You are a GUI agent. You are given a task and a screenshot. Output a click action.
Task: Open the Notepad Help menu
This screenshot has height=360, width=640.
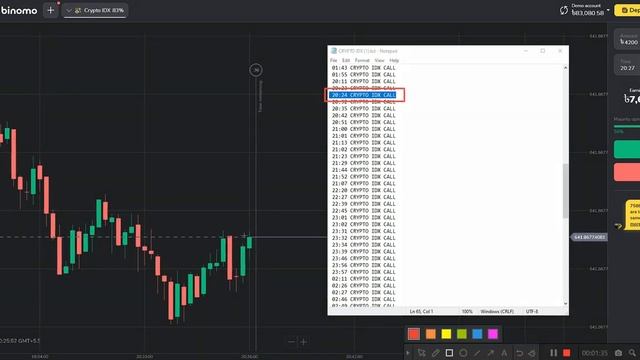394,60
